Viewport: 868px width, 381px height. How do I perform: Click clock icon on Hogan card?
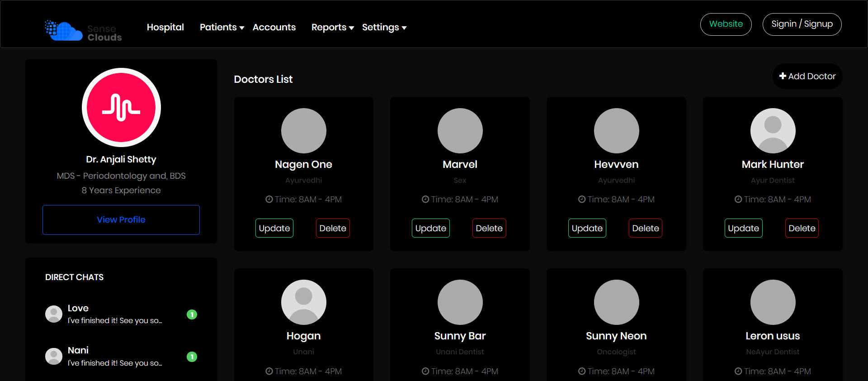point(269,371)
